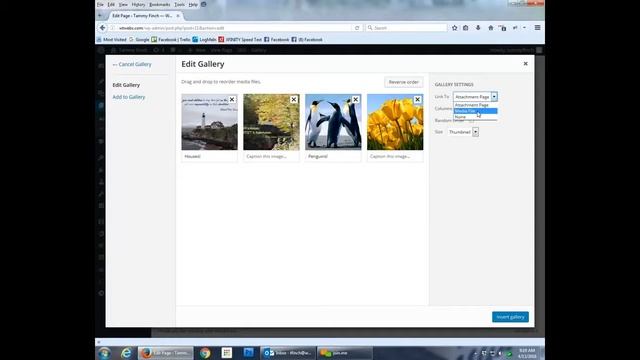Screen dimensions: 640x360
Task: Open the Size dropdown showing Thumbnail
Action: click(462, 132)
